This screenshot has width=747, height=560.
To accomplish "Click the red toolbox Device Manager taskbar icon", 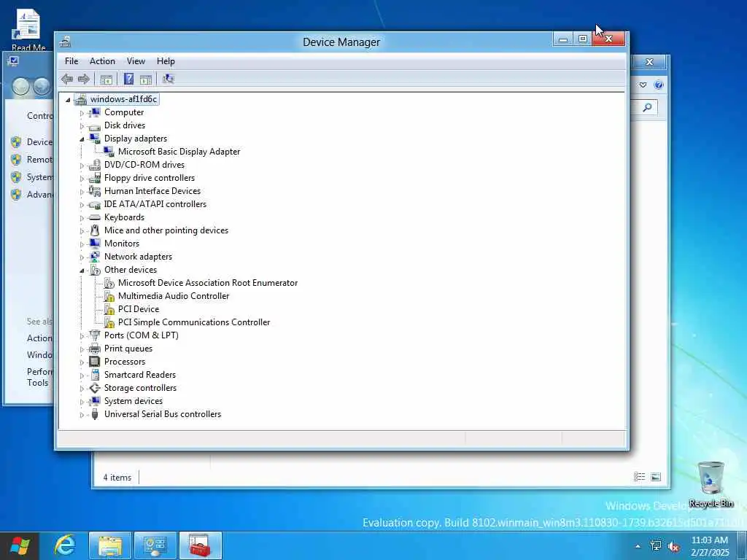I will pos(200,545).
